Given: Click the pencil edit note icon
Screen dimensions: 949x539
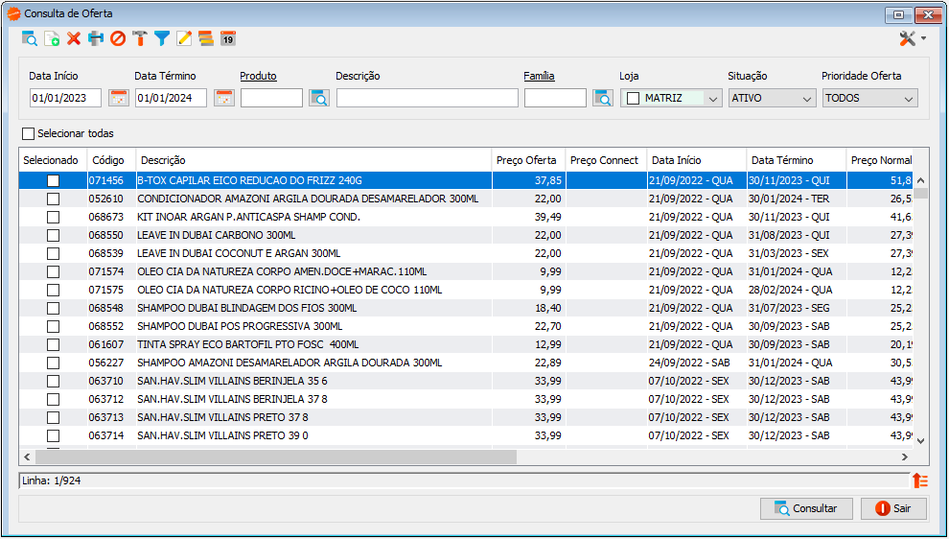Looking at the screenshot, I should (x=184, y=39).
